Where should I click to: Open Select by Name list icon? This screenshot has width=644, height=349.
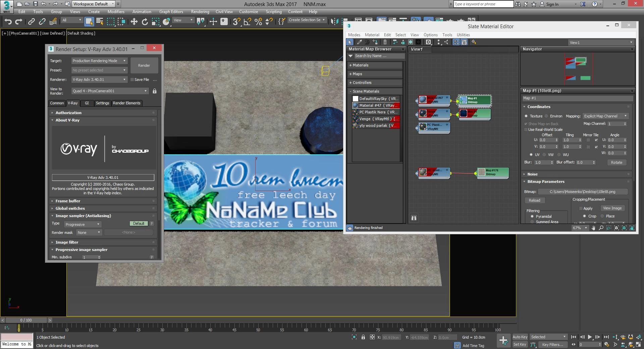click(x=100, y=22)
